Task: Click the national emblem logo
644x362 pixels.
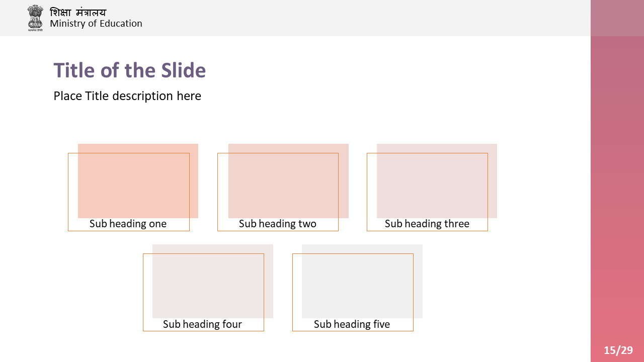Action: [35, 18]
